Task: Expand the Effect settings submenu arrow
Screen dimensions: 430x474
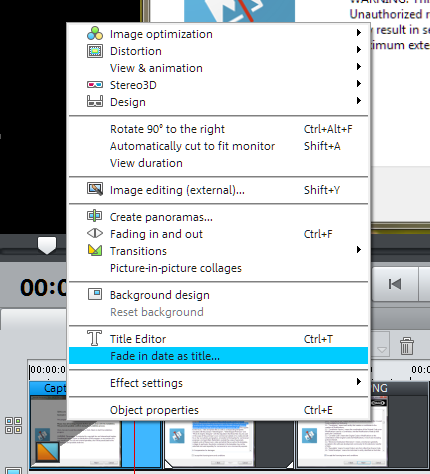Action: click(x=359, y=382)
